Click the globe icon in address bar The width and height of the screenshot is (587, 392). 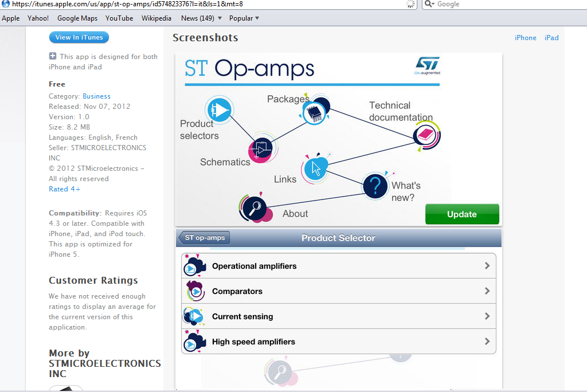click(6, 4)
